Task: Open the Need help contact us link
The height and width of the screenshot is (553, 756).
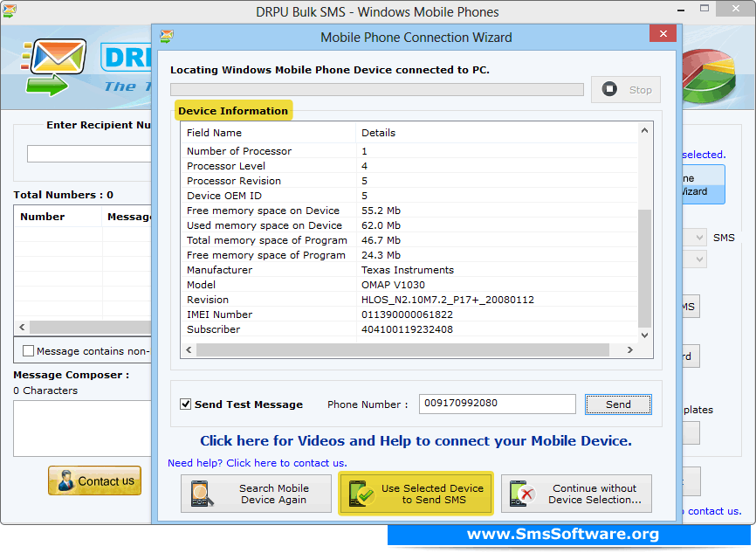Action: (257, 463)
